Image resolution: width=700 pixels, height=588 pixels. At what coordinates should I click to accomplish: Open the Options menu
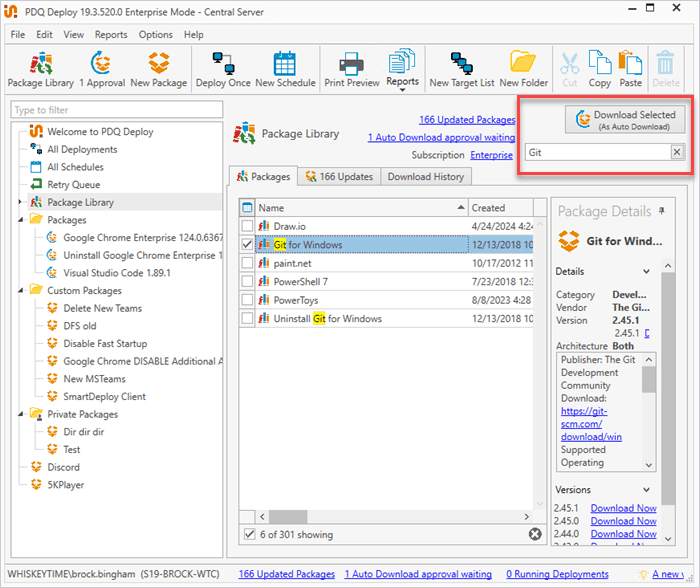coord(155,34)
